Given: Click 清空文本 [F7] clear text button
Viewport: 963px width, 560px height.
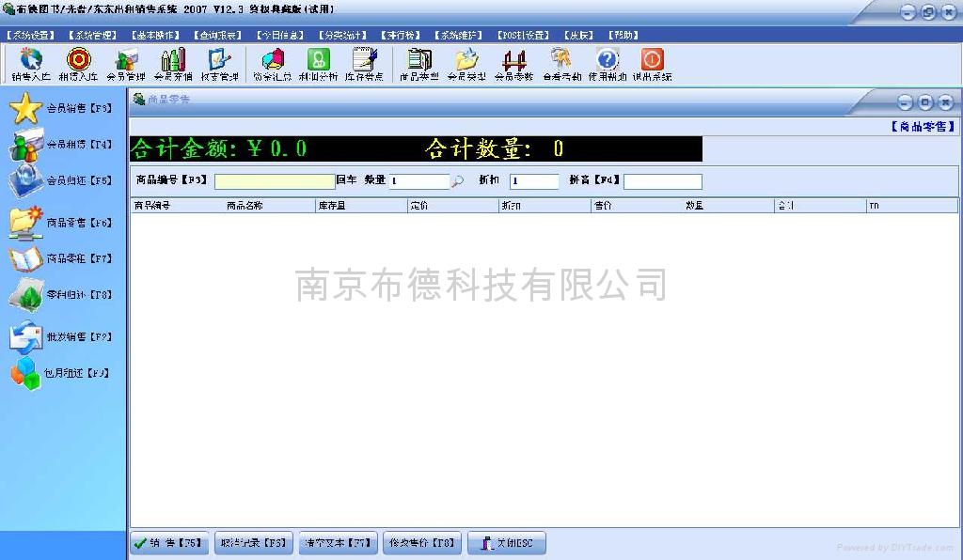Looking at the screenshot, I should (x=339, y=543).
